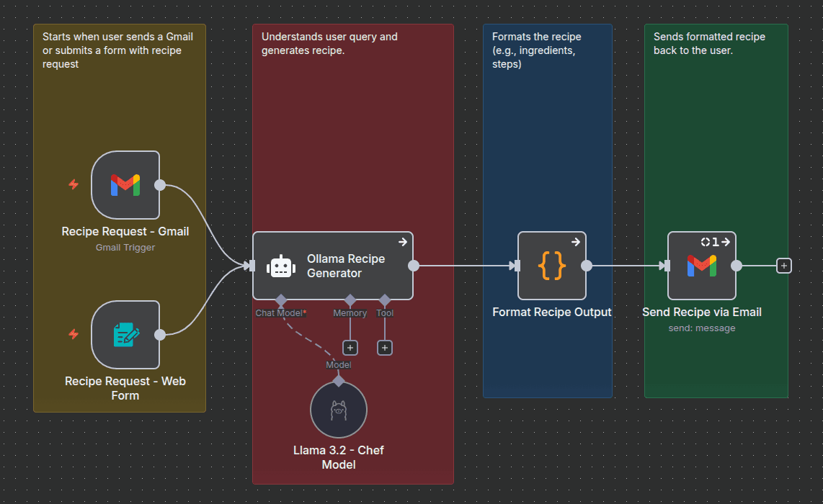
Task: Click the Format Recipe Output output connector
Action: pos(587,266)
